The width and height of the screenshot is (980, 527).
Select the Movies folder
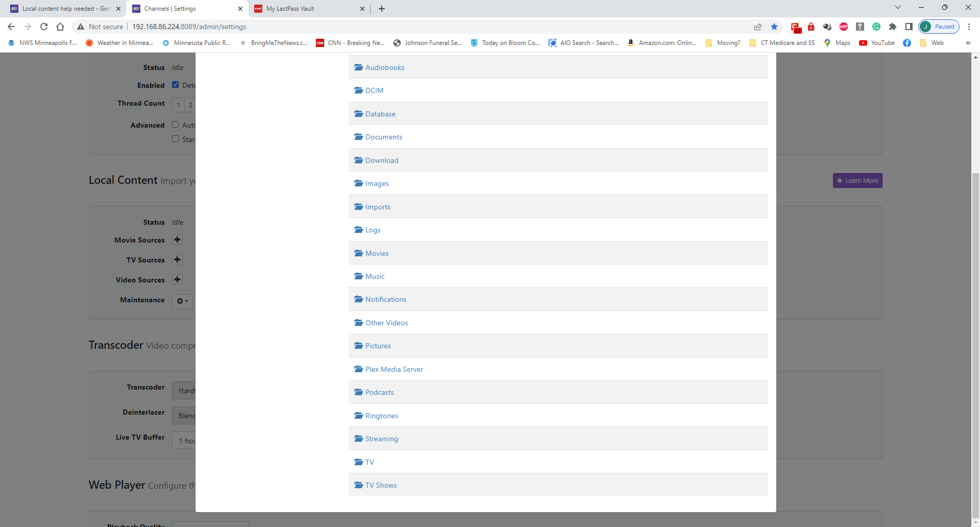tap(377, 253)
